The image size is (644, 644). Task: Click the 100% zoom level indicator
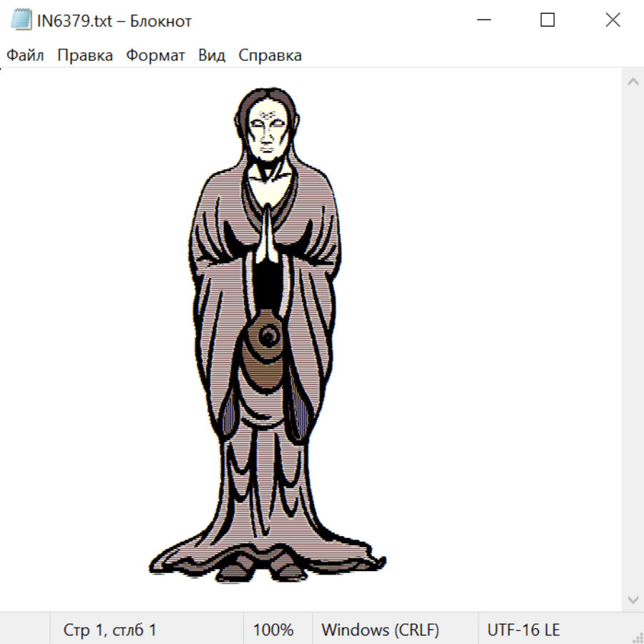coord(273,630)
